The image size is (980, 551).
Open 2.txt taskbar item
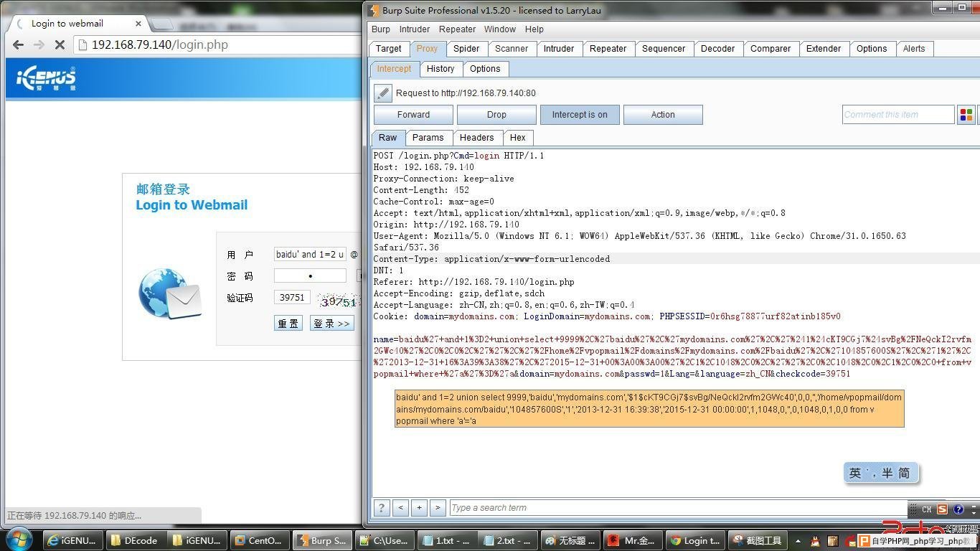[x=507, y=540]
